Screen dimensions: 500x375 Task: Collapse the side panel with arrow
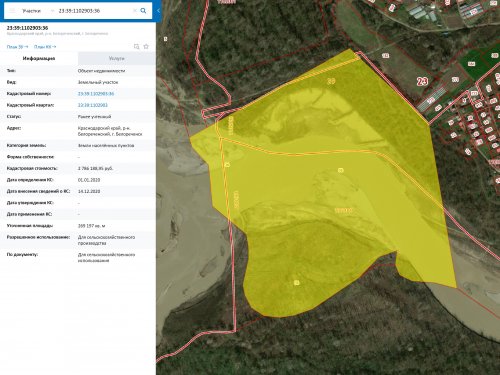[159, 11]
